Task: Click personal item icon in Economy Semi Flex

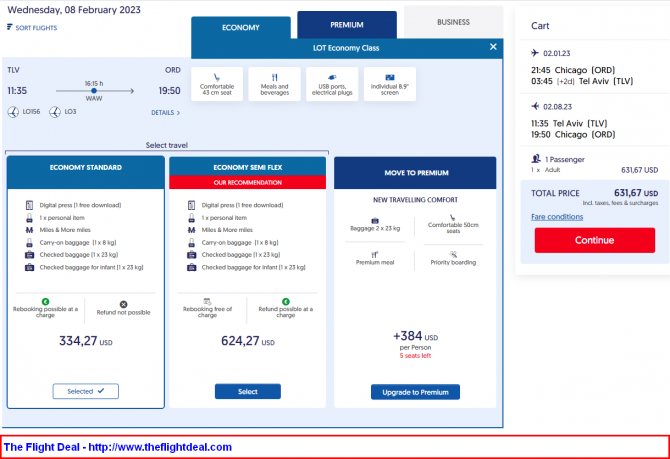Action: coord(191,218)
